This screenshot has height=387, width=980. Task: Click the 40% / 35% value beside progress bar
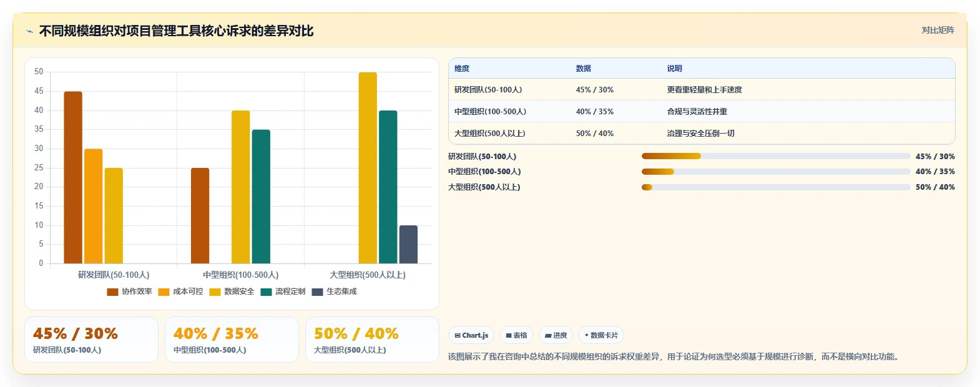(x=935, y=172)
